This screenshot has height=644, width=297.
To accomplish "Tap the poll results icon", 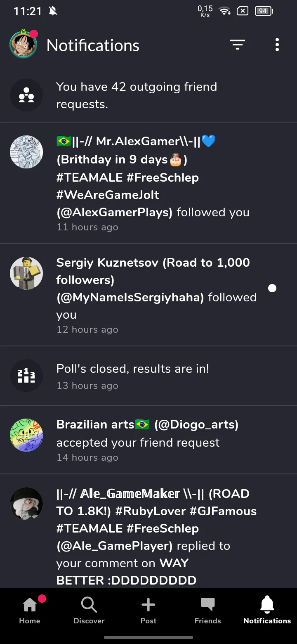I will point(26,376).
